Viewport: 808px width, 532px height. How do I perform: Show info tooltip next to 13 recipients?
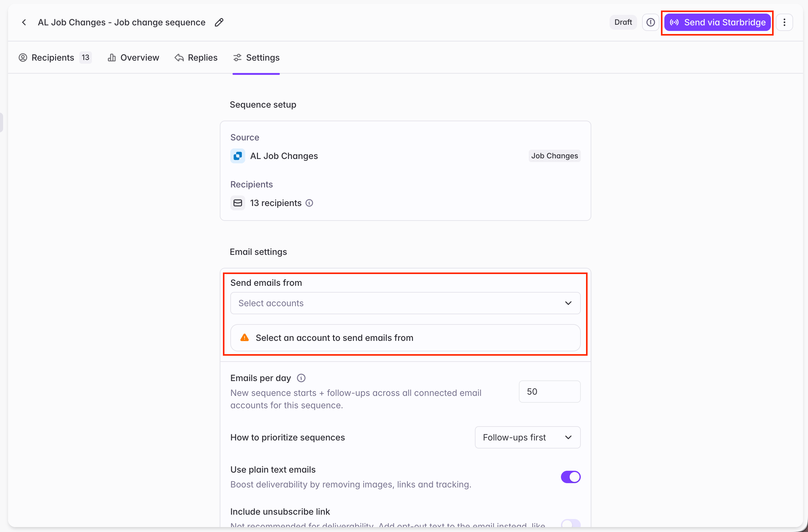(x=309, y=203)
